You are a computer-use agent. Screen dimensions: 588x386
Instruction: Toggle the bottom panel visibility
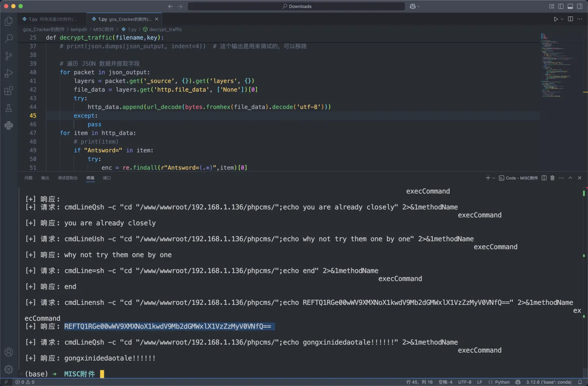(x=570, y=6)
